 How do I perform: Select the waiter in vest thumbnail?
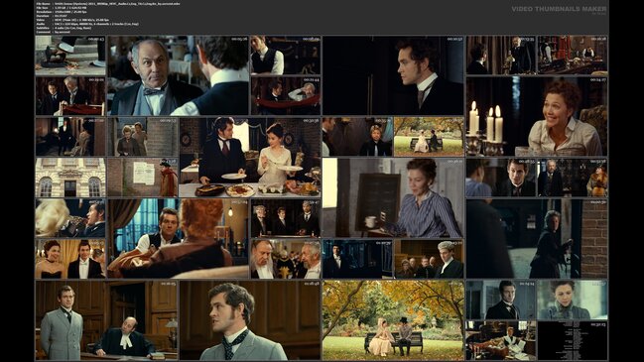pos(286,55)
